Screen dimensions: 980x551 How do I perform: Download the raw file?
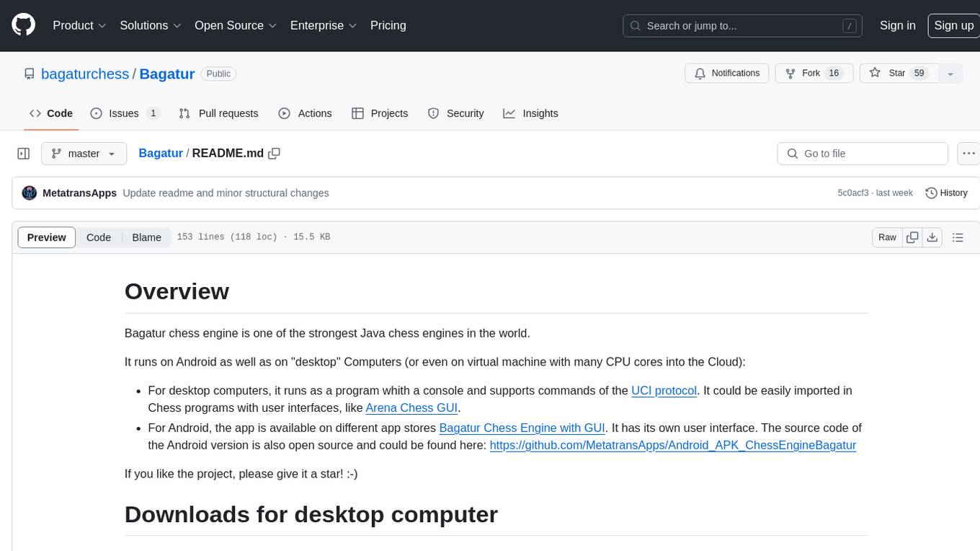point(932,237)
